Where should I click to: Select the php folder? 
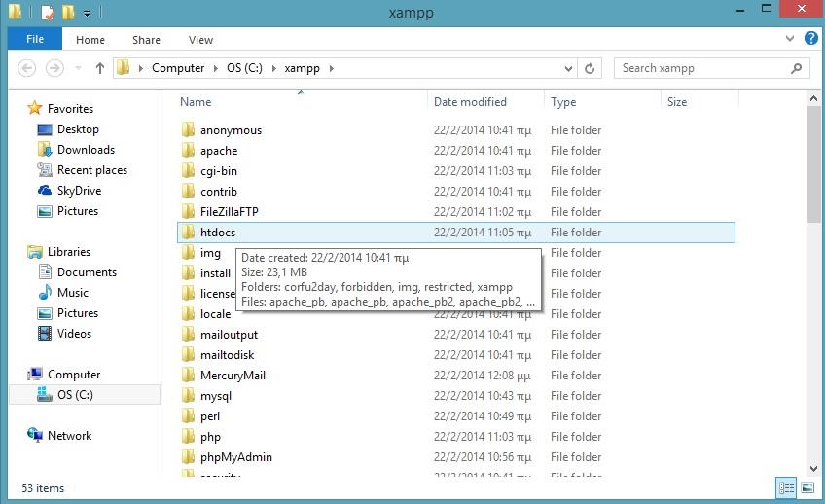click(x=210, y=437)
